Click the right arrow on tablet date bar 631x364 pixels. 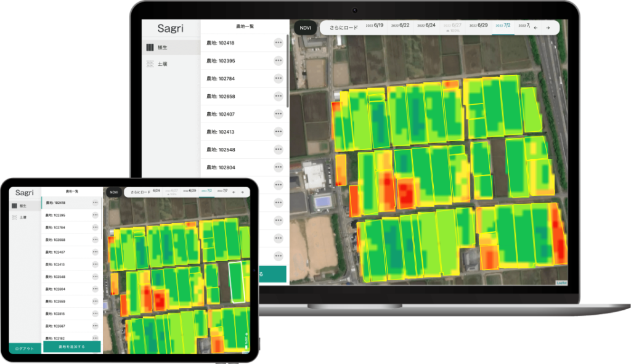point(242,192)
